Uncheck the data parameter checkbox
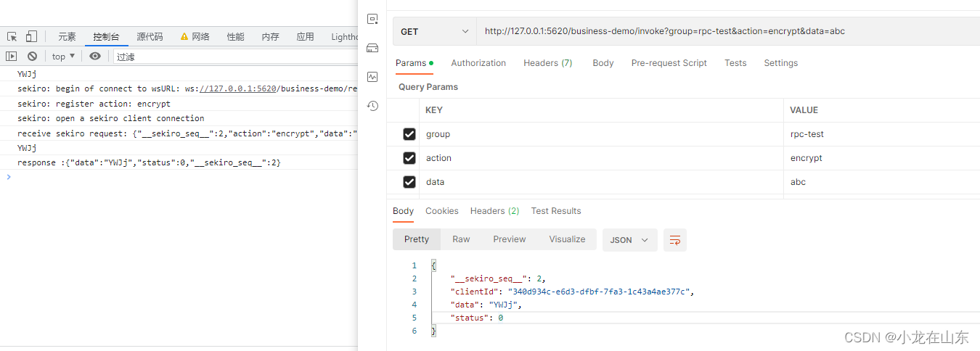The width and height of the screenshot is (980, 351). click(x=409, y=182)
